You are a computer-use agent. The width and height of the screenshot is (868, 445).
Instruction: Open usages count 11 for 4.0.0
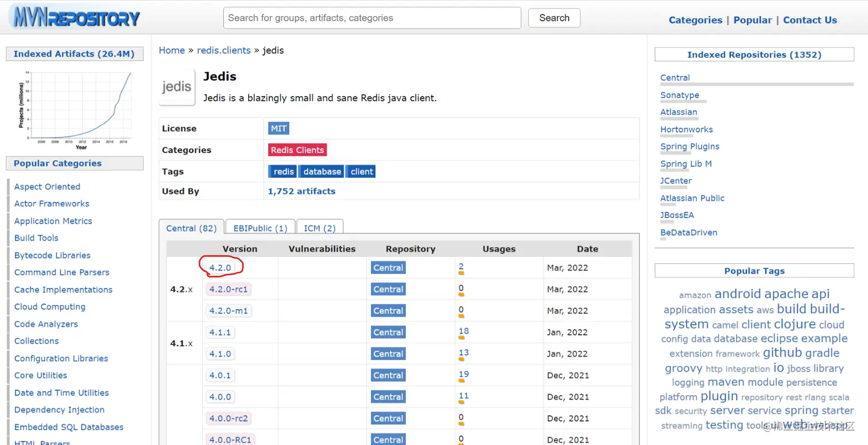coord(464,396)
